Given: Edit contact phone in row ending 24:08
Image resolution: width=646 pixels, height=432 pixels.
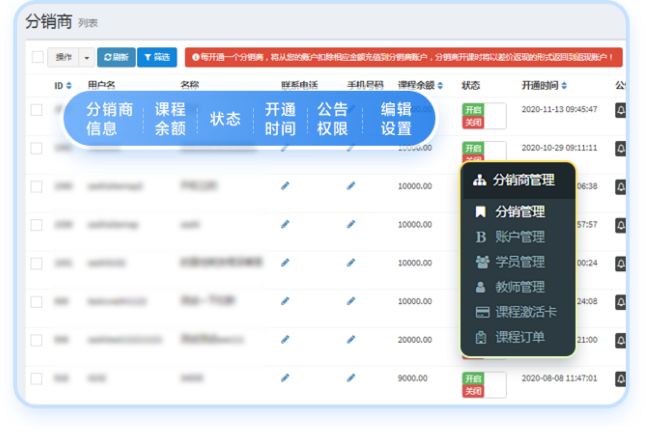Looking at the screenshot, I should [x=285, y=301].
